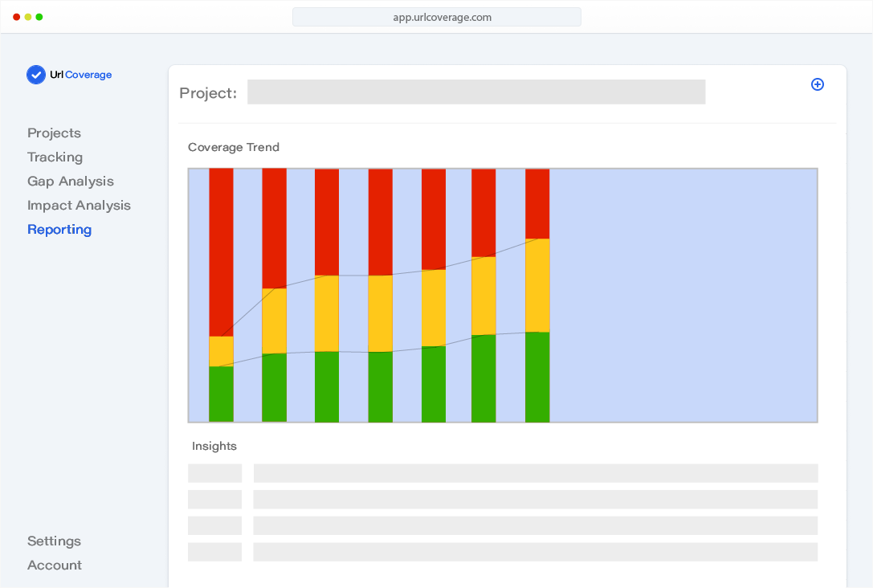Open Settings from the sidebar
Image resolution: width=873 pixels, height=588 pixels.
[x=54, y=541]
